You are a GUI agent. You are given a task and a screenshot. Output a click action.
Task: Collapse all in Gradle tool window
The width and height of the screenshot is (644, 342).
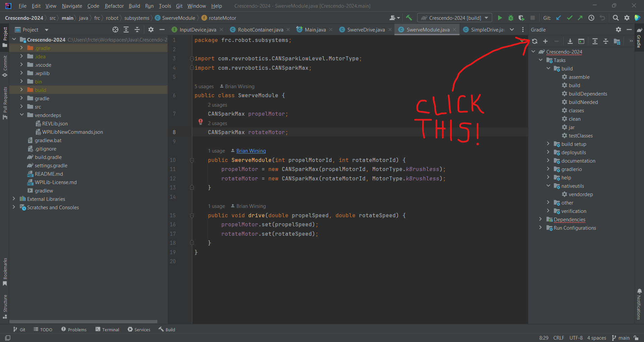tap(606, 41)
